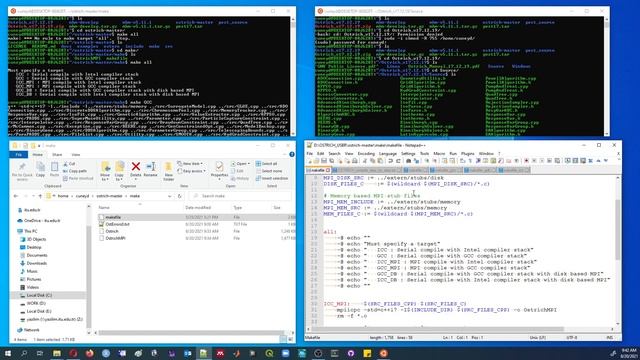Open Easy access dropdown in Explorer ribbon
This screenshot has height=360, width=640.
[x=192, y=171]
